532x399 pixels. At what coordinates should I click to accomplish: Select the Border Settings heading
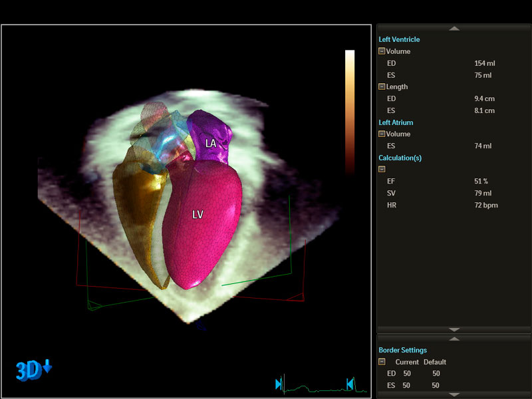[x=403, y=350]
